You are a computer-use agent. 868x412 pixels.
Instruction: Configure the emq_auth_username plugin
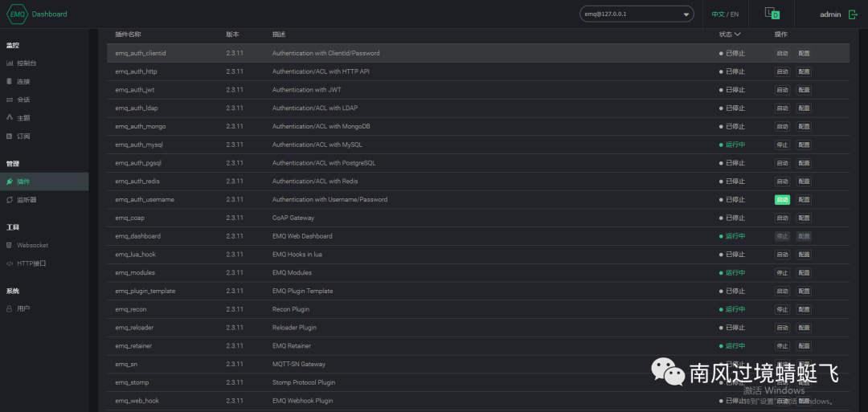[804, 200]
